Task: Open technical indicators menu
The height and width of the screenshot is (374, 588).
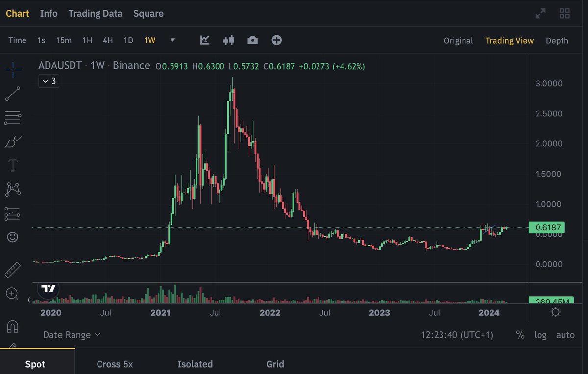Action: point(205,40)
